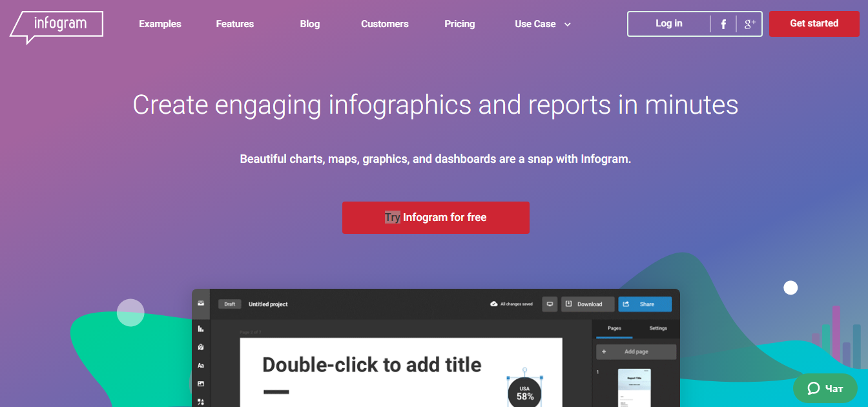This screenshot has width=868, height=407.
Task: Click the Share button
Action: 645,304
